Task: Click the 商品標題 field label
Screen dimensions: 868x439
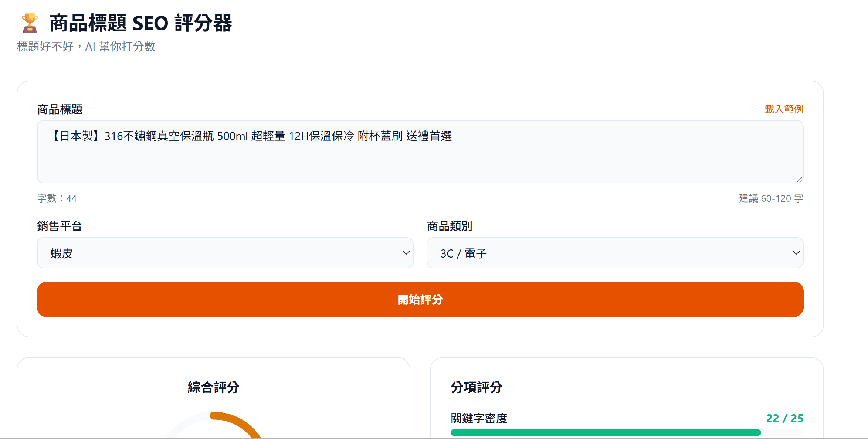Action: [x=60, y=109]
